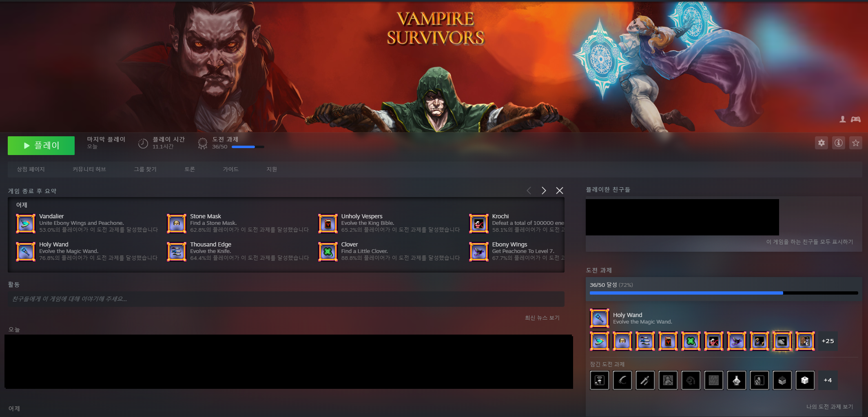The image size is (868, 417).
Task: Click the green 플레이 (Play) button
Action: 41,146
